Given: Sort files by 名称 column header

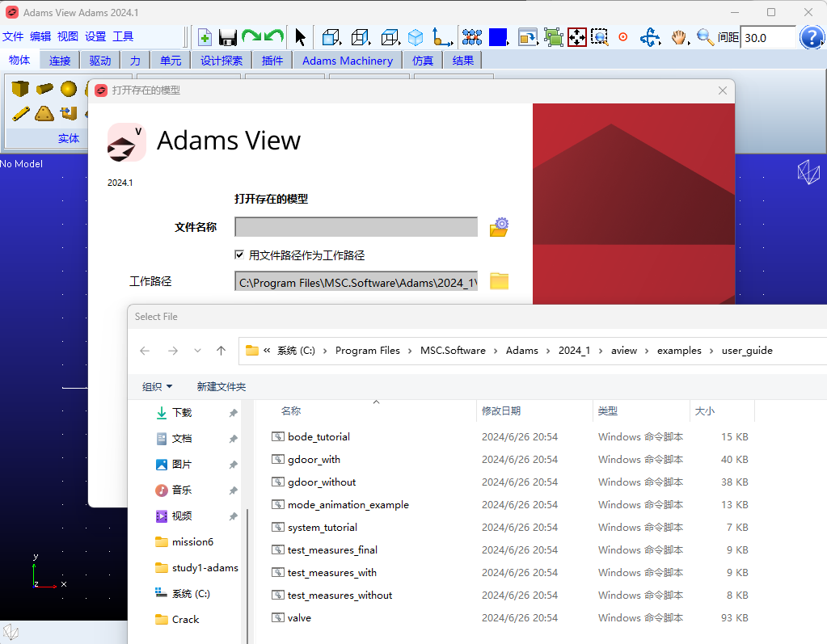Looking at the screenshot, I should pyautogui.click(x=291, y=411).
